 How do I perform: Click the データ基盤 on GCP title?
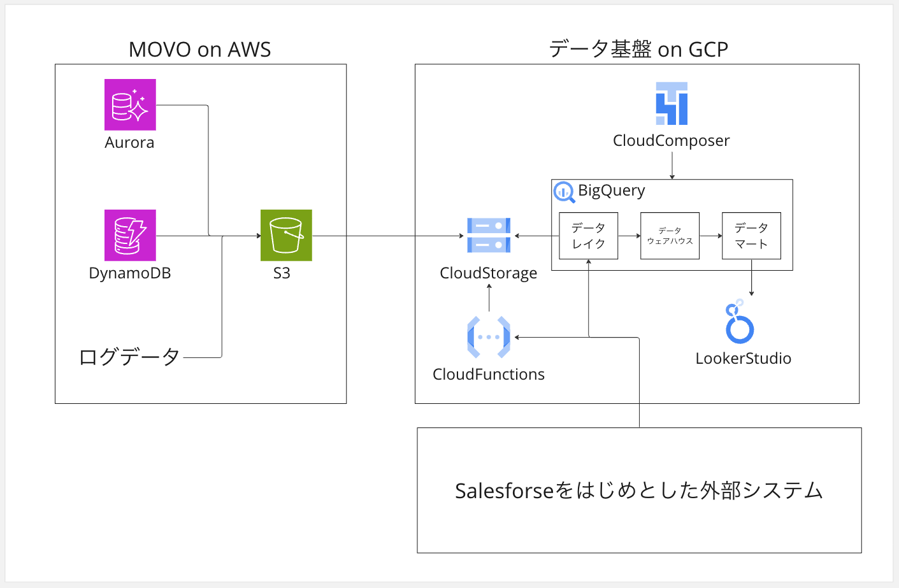638,49
